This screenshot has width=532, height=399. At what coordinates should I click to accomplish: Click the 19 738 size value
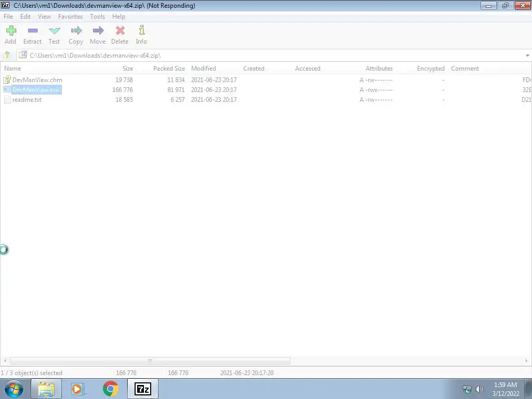coord(124,79)
